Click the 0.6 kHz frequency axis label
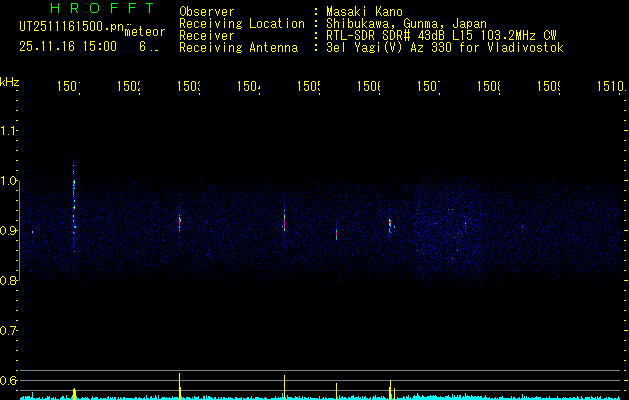Viewport: 629px width, 400px height. tap(9, 380)
